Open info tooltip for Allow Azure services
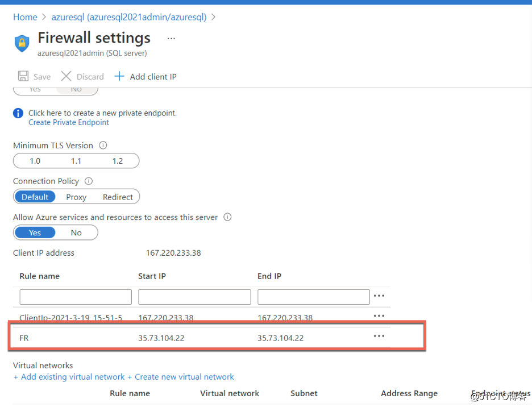Viewport: 532px width, 407px height. pos(227,217)
